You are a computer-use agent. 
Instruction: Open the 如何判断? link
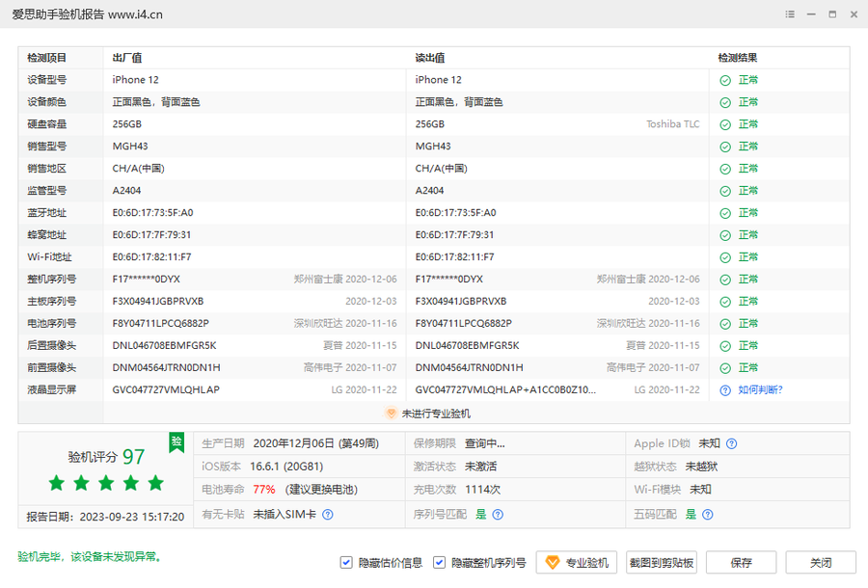click(x=760, y=390)
